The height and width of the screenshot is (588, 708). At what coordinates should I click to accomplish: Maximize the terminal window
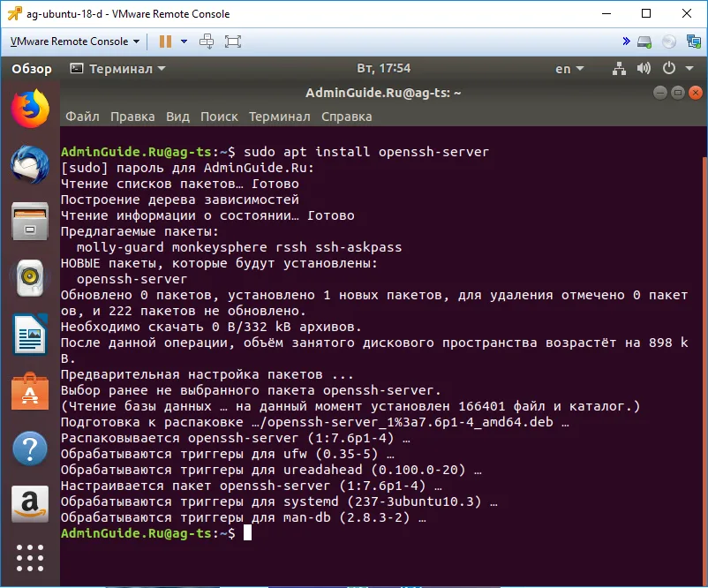coord(678,93)
